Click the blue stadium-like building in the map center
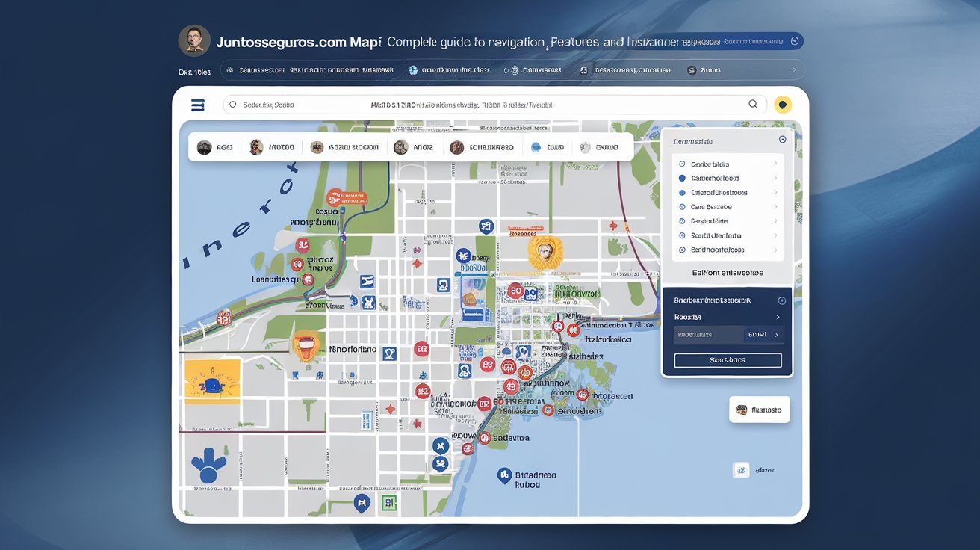 tap(474, 299)
